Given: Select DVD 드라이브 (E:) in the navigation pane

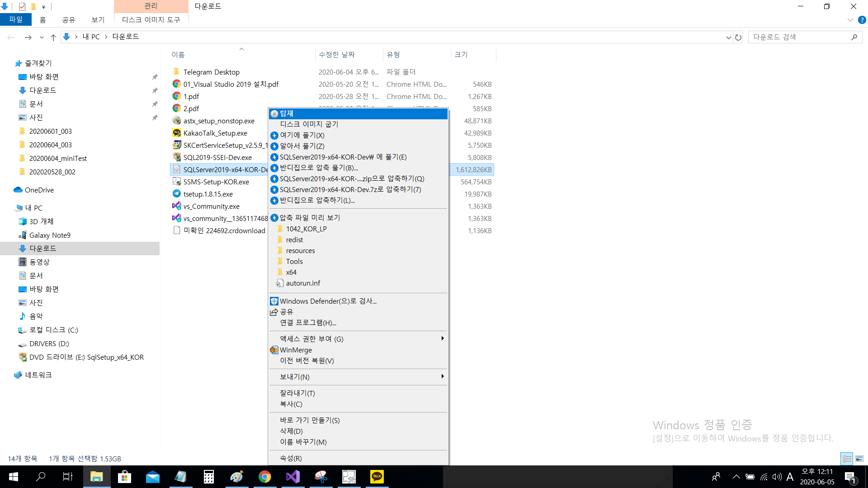Looking at the screenshot, I should [x=86, y=357].
